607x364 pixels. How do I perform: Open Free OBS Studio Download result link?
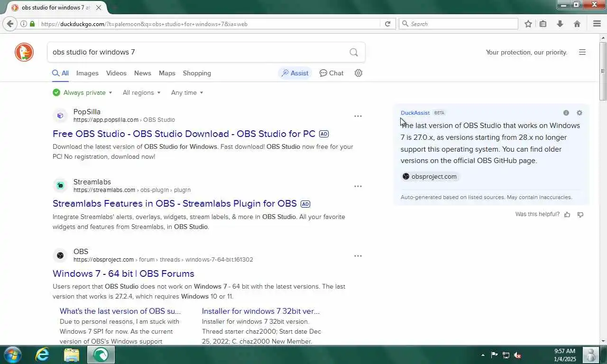(184, 134)
